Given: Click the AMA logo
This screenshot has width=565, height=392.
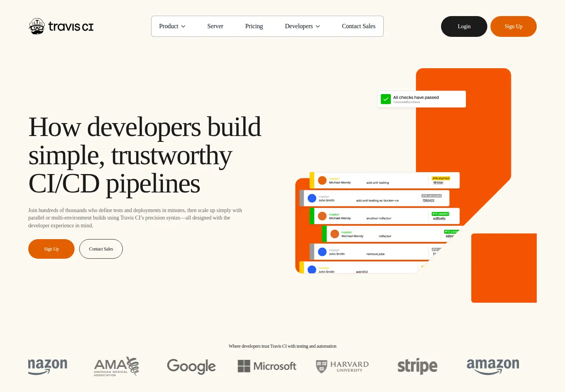Looking at the screenshot, I should coord(116,367).
